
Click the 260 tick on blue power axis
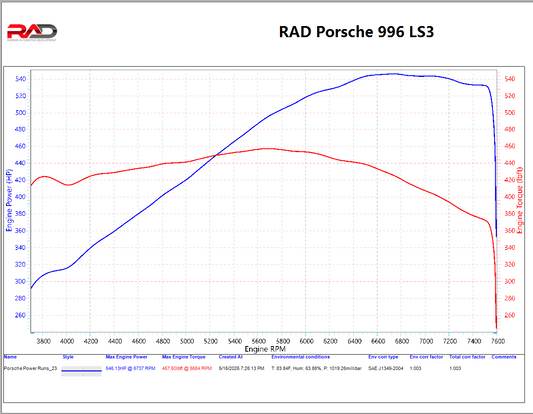point(20,315)
